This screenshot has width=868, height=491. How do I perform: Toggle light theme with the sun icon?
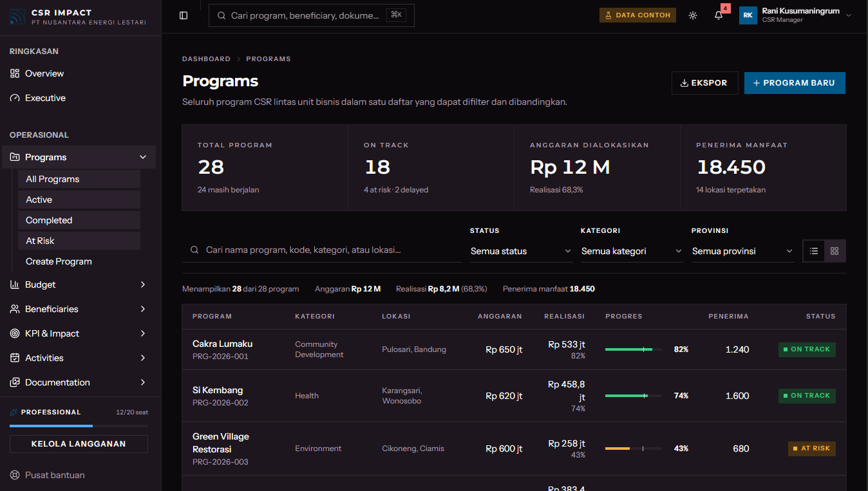(693, 15)
